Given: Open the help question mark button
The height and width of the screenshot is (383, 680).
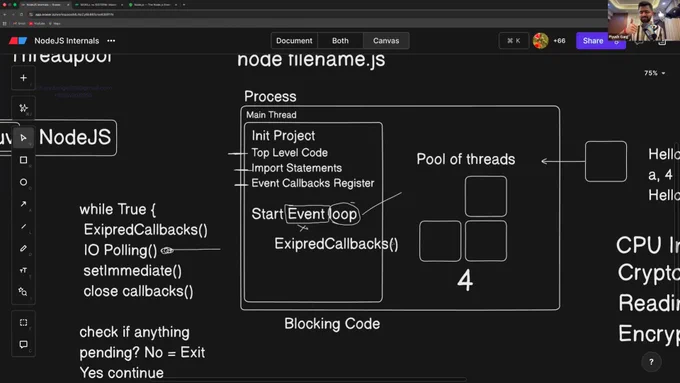Looking at the screenshot, I should pos(651,362).
